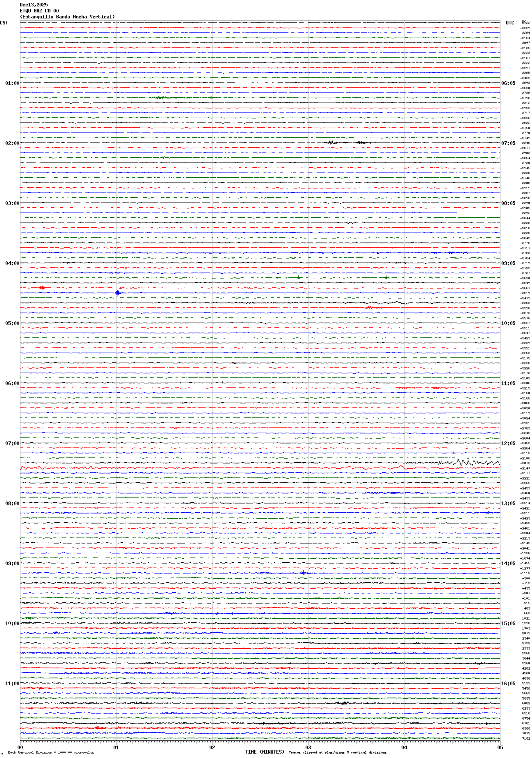Click the ETQO HHZ CM 00 station label

pyautogui.click(x=39, y=11)
